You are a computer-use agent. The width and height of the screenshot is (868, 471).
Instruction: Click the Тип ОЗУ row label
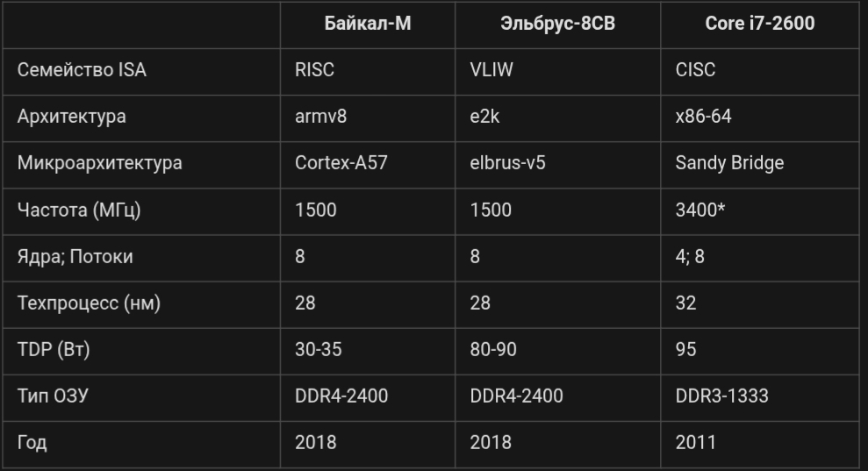click(53, 396)
